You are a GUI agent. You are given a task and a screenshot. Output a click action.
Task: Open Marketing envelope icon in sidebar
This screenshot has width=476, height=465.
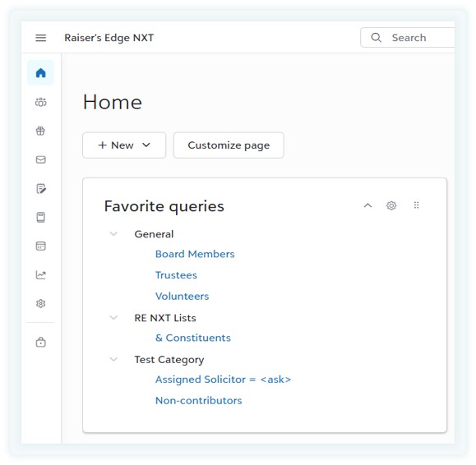tap(40, 159)
